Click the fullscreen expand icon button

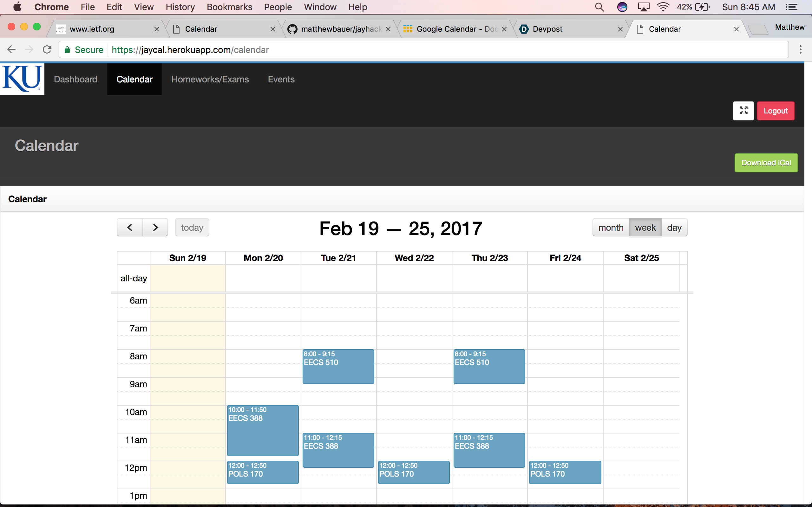coord(743,111)
